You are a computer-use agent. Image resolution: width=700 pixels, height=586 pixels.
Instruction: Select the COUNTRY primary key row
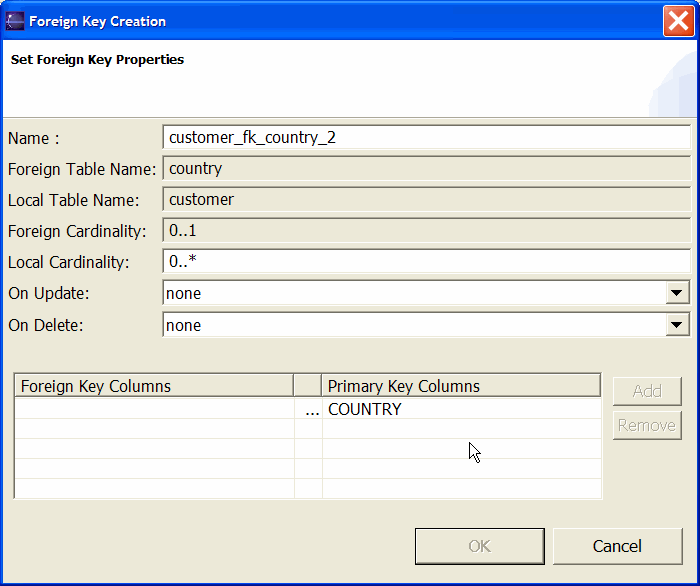point(461,409)
